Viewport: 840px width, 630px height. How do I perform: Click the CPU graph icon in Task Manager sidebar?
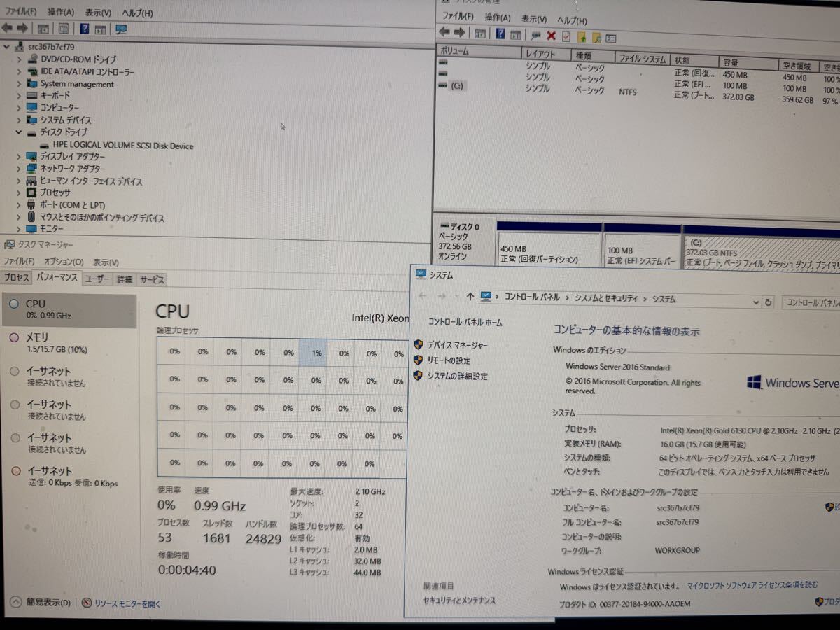[14, 304]
